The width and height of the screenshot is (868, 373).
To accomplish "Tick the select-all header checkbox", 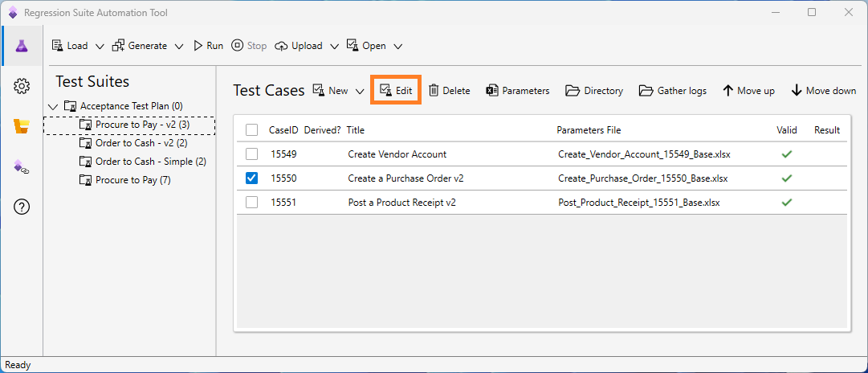I will coord(252,130).
